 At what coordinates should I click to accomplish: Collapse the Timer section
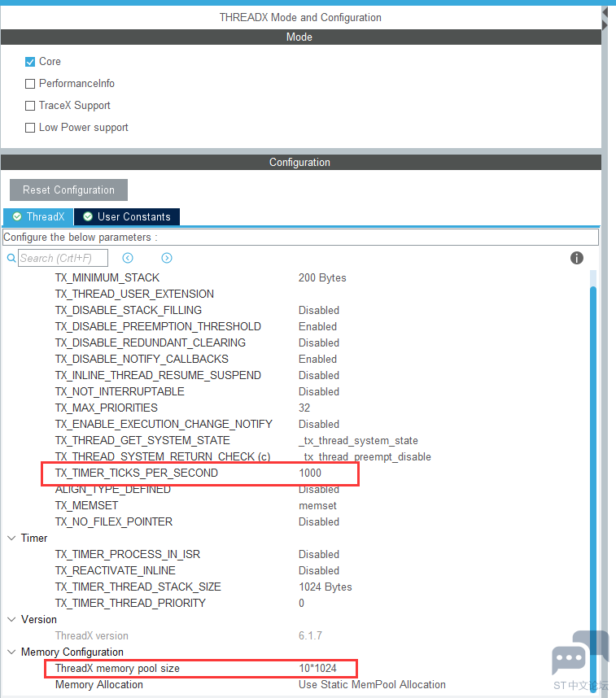click(x=11, y=538)
